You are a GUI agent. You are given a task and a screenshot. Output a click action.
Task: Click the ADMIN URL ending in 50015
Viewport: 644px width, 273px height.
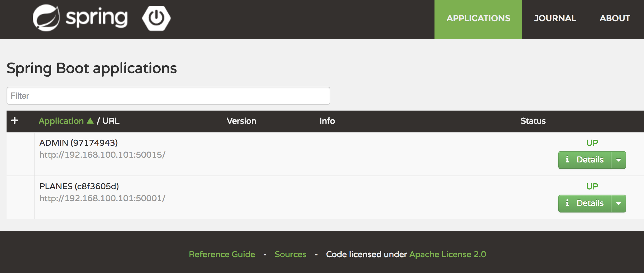pyautogui.click(x=102, y=155)
